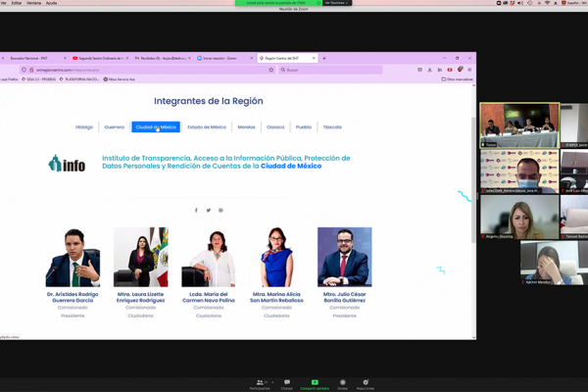Screen dimensions: 588x392
Task: Select the Ciudad de México tab
Action: coord(156,127)
